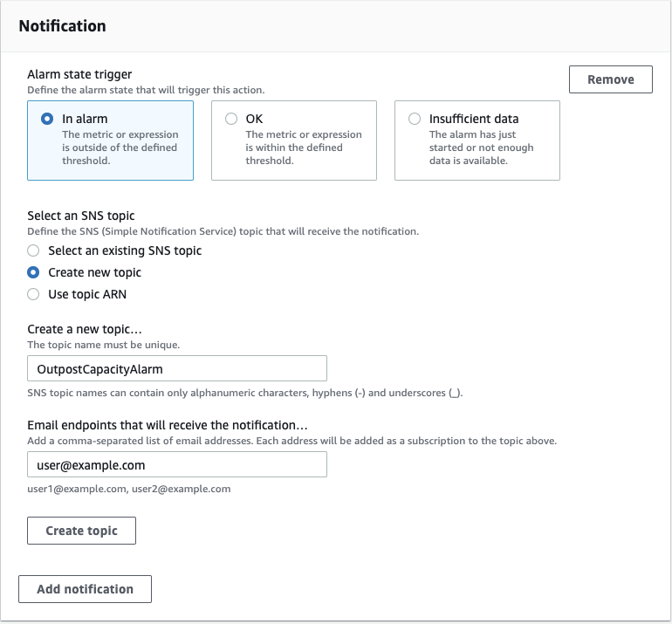Select the In alarm state trigger
The height and width of the screenshot is (624, 672).
(48, 119)
